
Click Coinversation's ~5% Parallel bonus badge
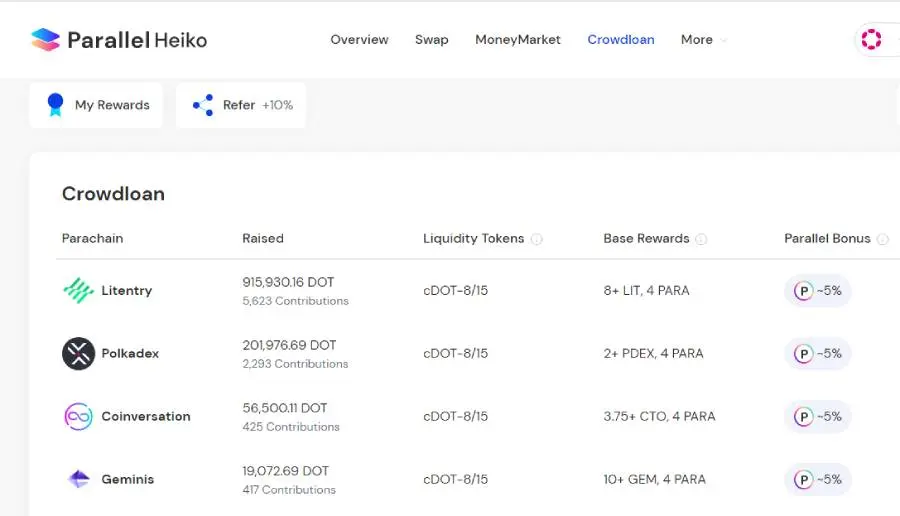[x=817, y=416]
